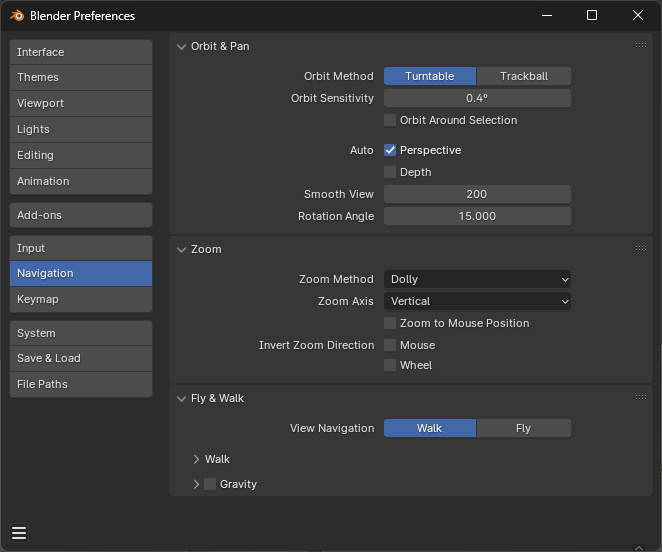Image resolution: width=662 pixels, height=552 pixels.
Task: Click the Rotation Angle value field
Action: pos(477,216)
